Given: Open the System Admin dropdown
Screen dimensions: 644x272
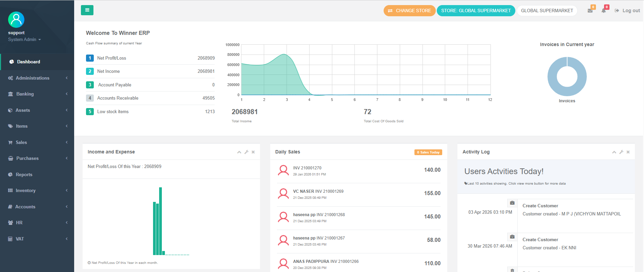Looking at the screenshot, I should (x=24, y=40).
